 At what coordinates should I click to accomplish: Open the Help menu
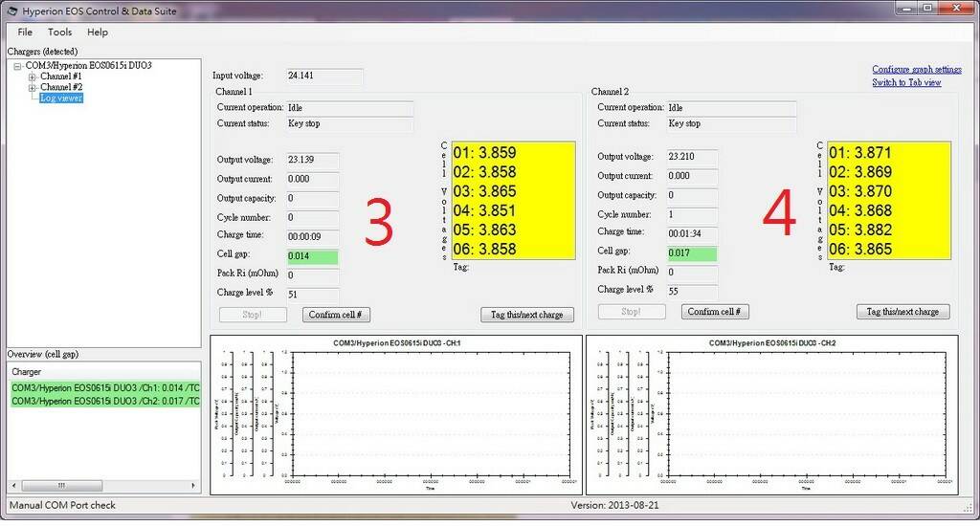click(x=97, y=32)
